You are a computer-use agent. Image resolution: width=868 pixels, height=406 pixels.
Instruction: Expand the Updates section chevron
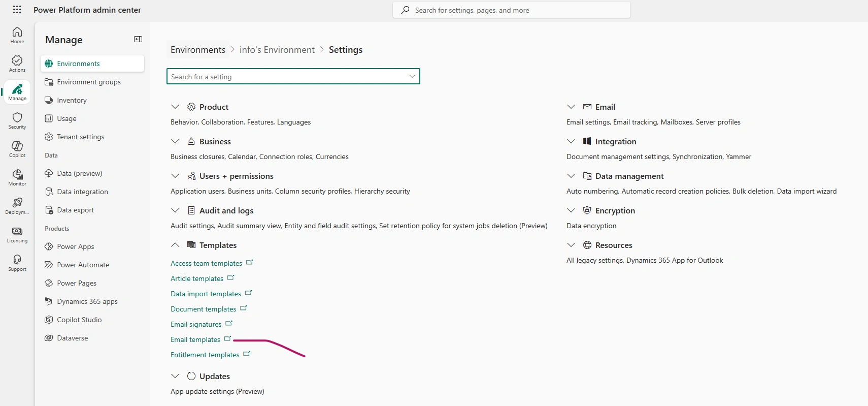coord(175,376)
